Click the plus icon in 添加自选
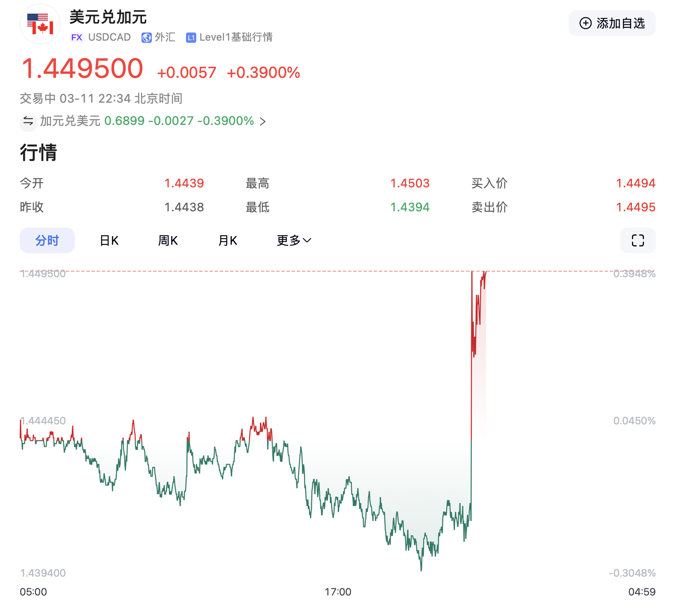The height and width of the screenshot is (616, 673). click(x=585, y=23)
